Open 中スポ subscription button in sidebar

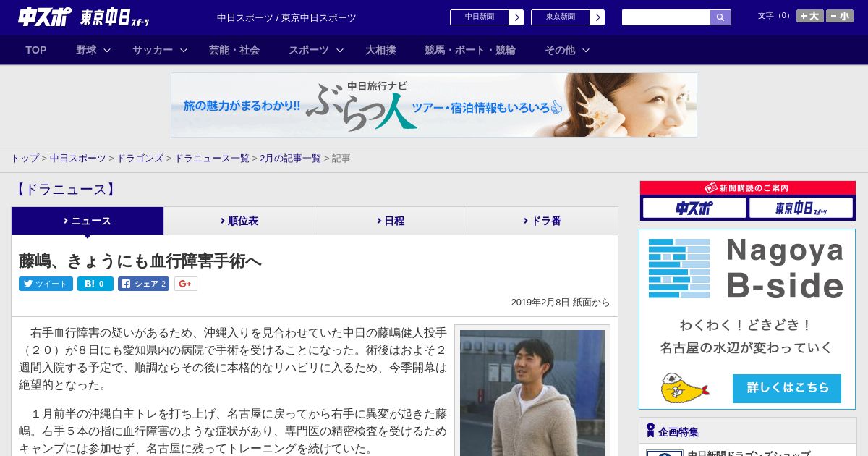pos(694,208)
